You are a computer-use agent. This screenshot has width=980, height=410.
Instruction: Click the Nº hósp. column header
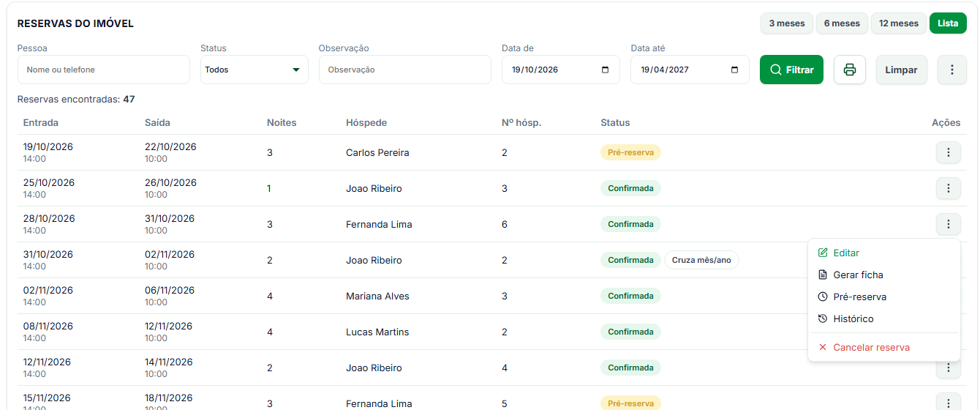click(521, 122)
